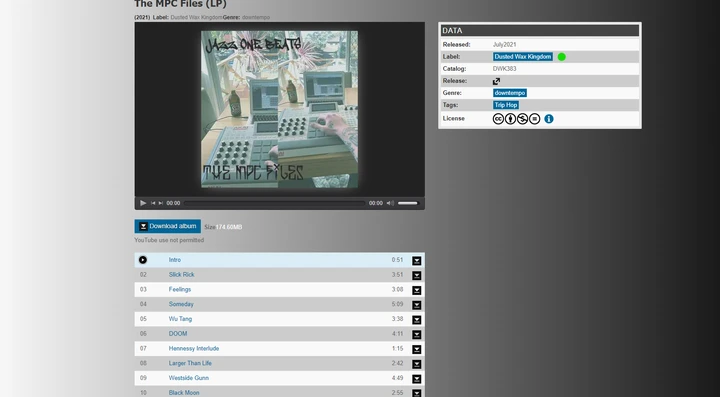Open Dusted Wax Kingdom label tag

click(x=523, y=57)
